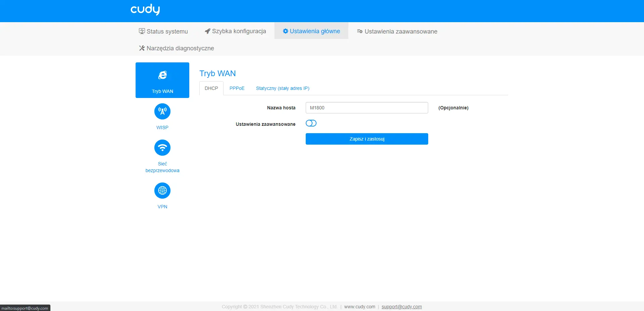Click monitor icon beside Status systemu

click(142, 31)
